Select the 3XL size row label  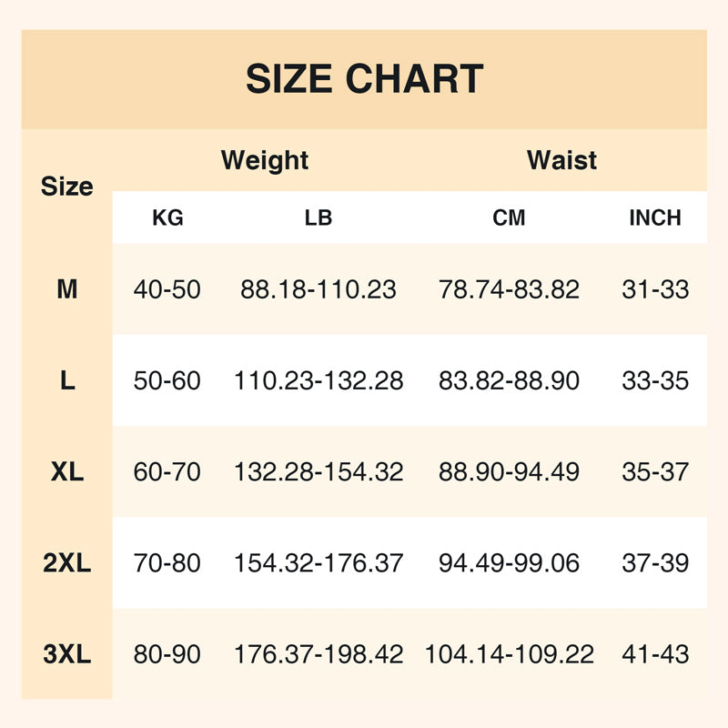(67, 654)
